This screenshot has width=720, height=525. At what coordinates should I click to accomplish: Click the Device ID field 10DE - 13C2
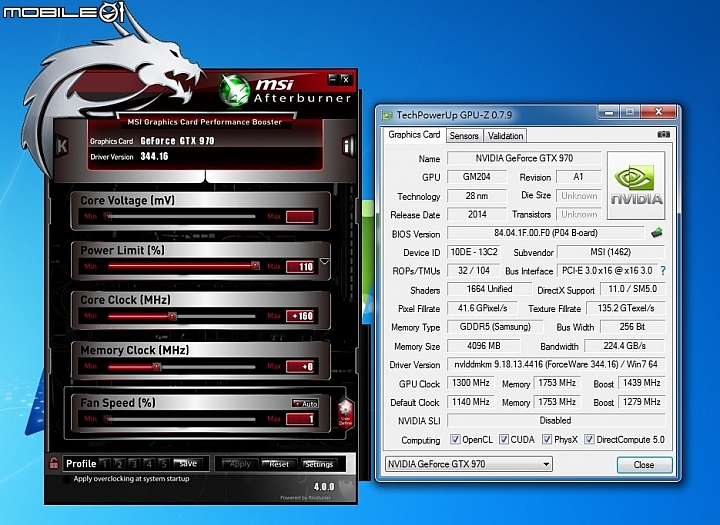[474, 252]
